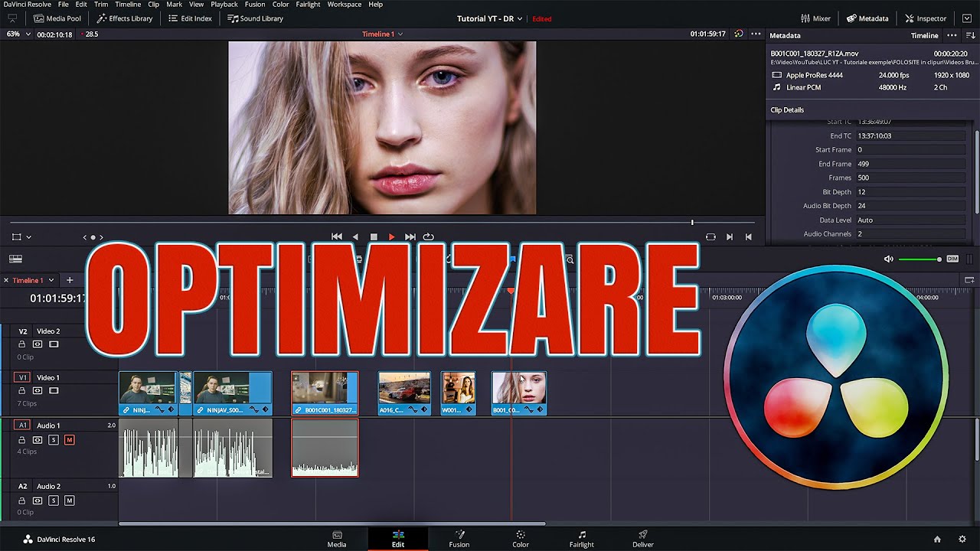Open the Effects Library panel
This screenshot has height=551, width=980.
point(124,18)
